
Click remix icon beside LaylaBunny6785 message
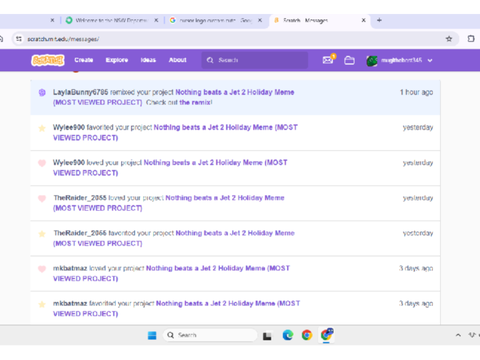coord(42,92)
